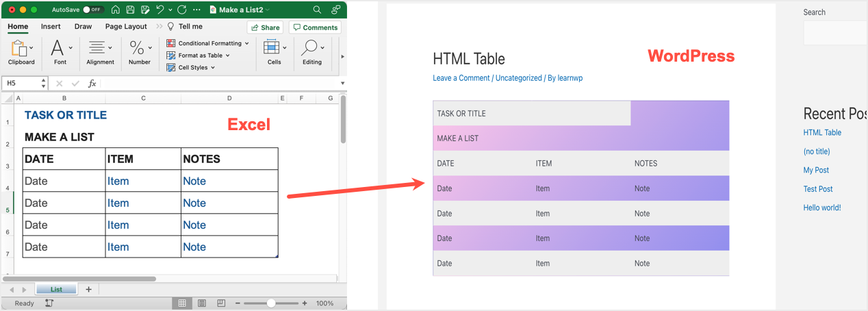Click the zoom slider handle

coord(271,303)
